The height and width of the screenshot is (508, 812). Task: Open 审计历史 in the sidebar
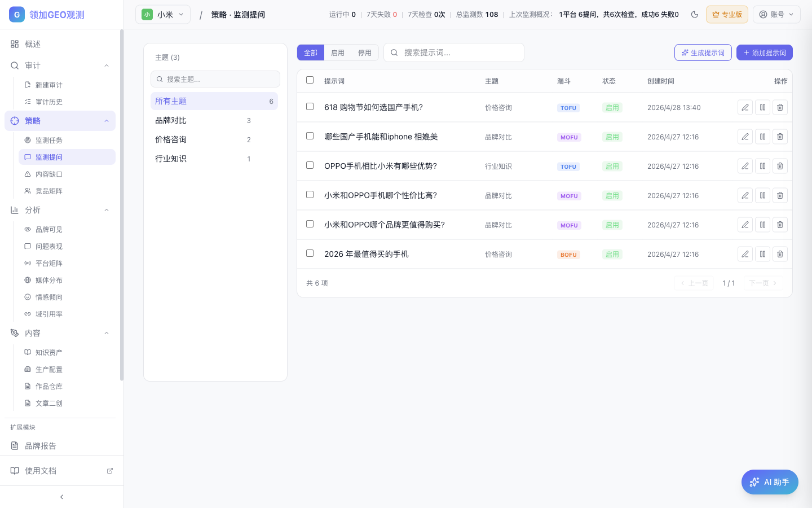[x=67, y=102]
